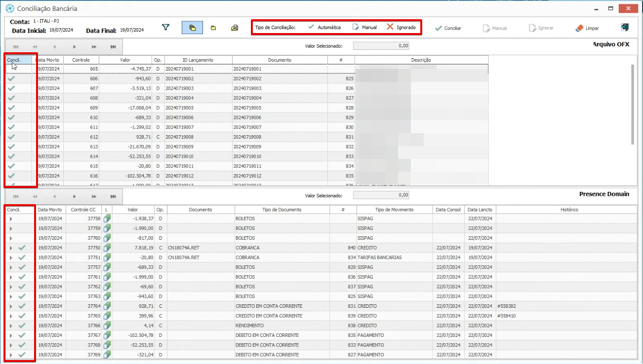Viewport: 643px width, 364px height.
Task: Click the exit door icon beside Limpar
Action: [625, 28]
